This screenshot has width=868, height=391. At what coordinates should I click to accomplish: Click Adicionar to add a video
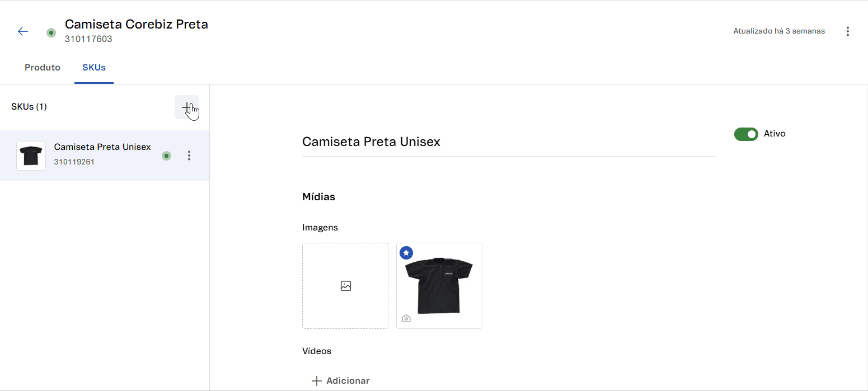340,380
